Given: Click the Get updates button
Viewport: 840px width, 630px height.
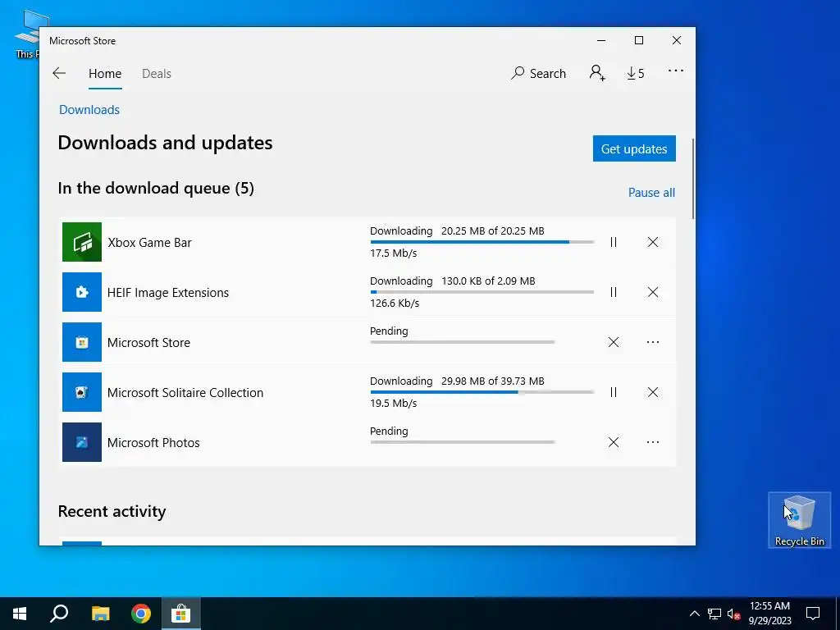Looking at the screenshot, I should click(x=634, y=148).
